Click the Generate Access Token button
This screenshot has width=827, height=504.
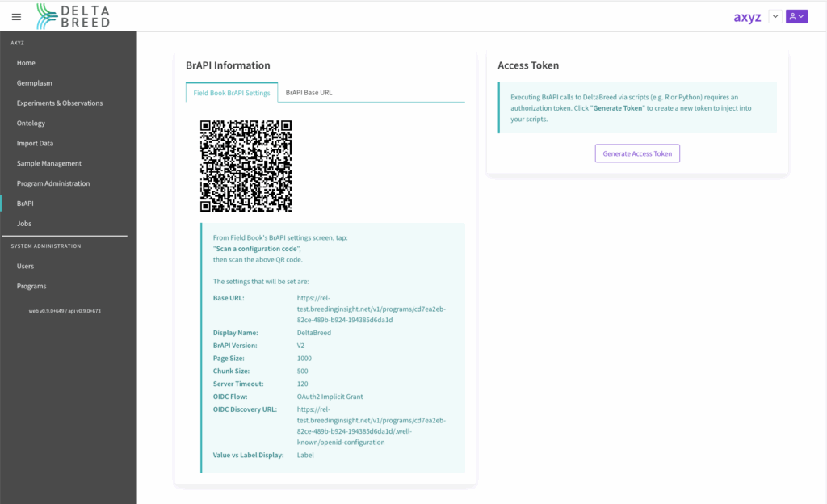[637, 153]
